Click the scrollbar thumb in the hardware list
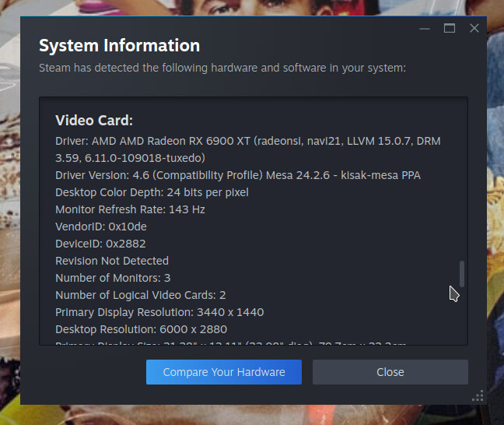This screenshot has height=425, width=504. pyautogui.click(x=462, y=273)
